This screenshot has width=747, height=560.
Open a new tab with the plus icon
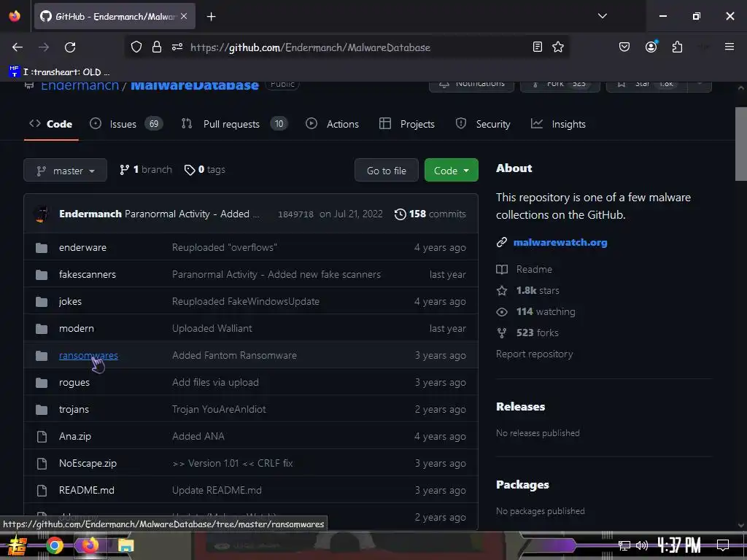click(x=211, y=17)
